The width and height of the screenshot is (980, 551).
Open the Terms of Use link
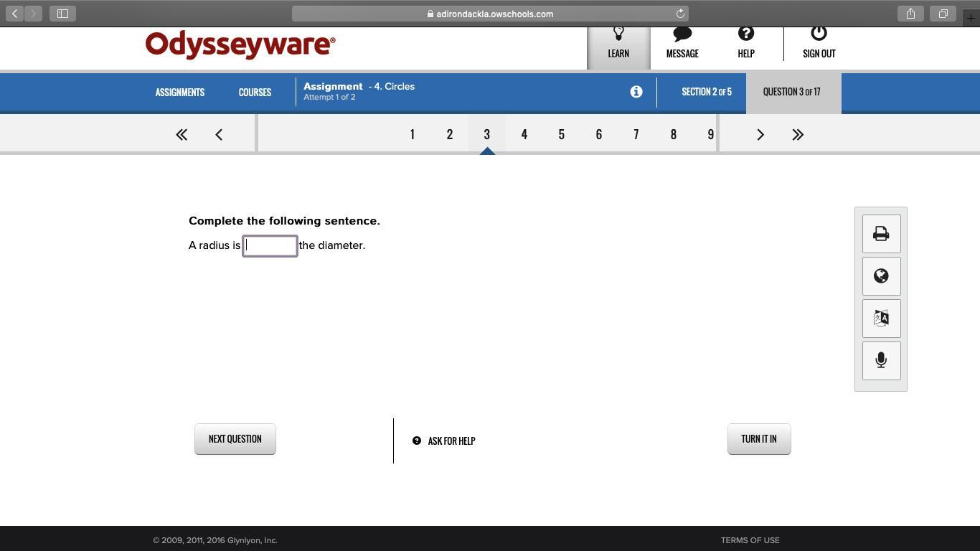[750, 540]
